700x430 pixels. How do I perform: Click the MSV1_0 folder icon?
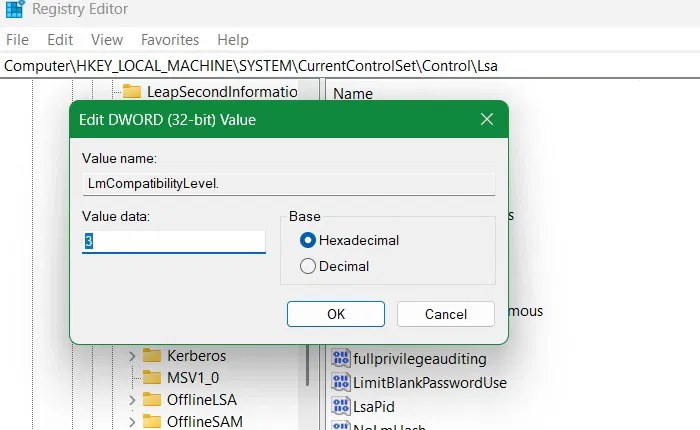point(152,377)
